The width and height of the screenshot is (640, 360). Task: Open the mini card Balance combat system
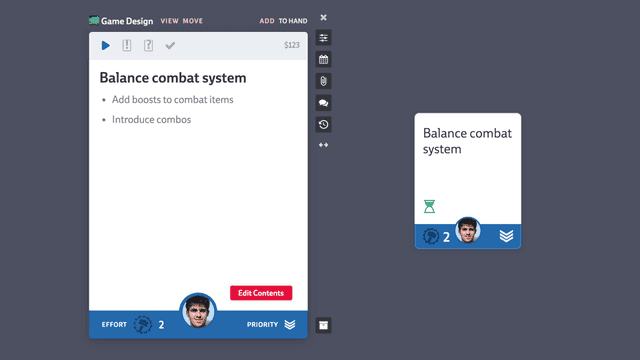tap(468, 181)
